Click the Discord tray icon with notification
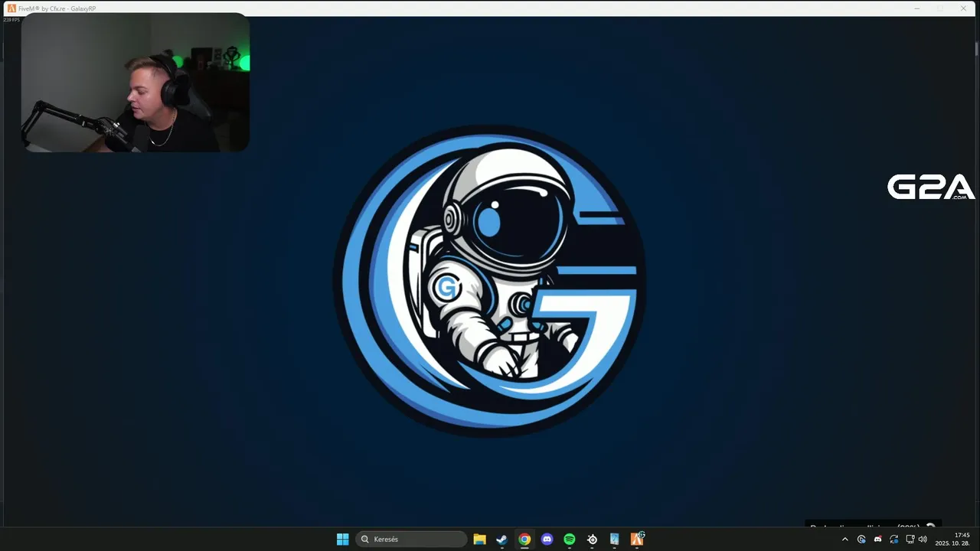980x551 pixels. (877, 540)
